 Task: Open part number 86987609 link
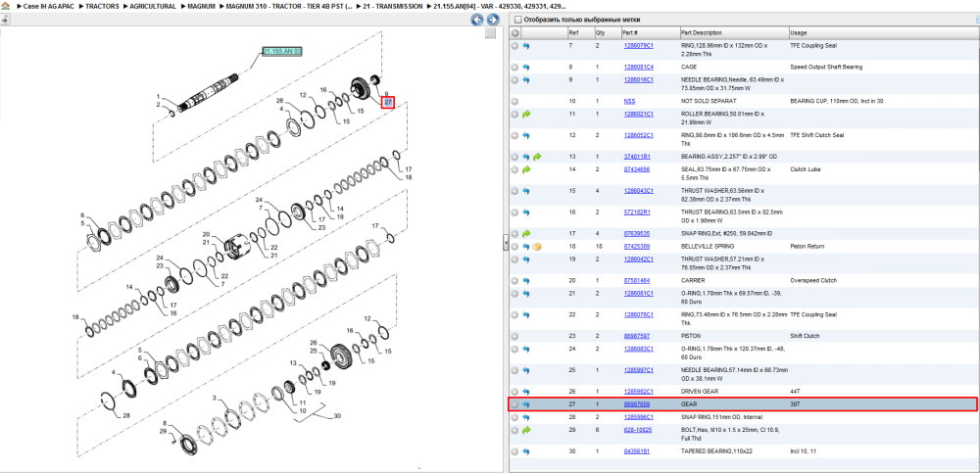(x=636, y=404)
